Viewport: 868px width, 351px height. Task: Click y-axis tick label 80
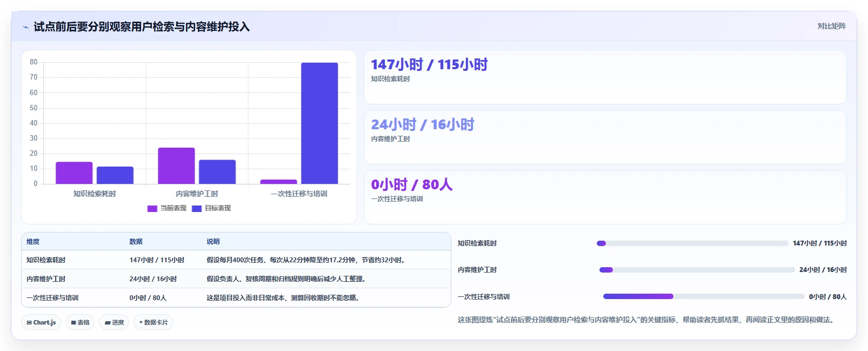click(x=34, y=62)
